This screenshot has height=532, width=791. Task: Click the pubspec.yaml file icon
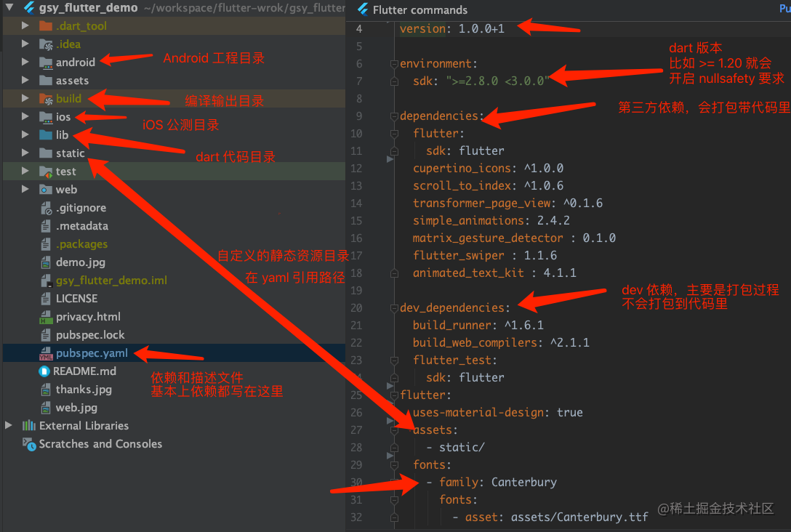[x=46, y=353]
